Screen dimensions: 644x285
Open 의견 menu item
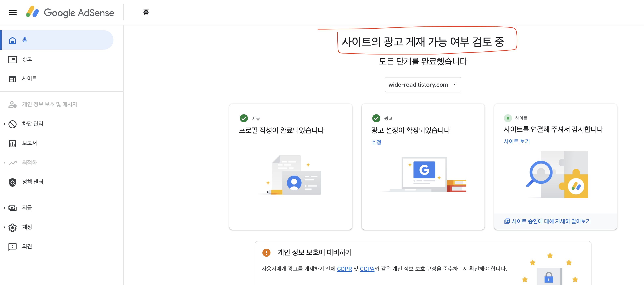point(27,246)
